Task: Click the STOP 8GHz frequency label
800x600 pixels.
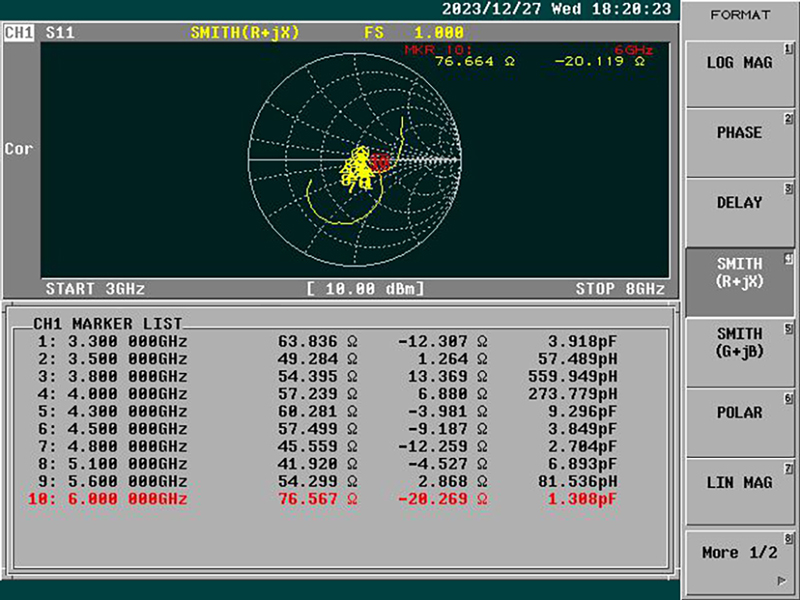Action: click(620, 289)
